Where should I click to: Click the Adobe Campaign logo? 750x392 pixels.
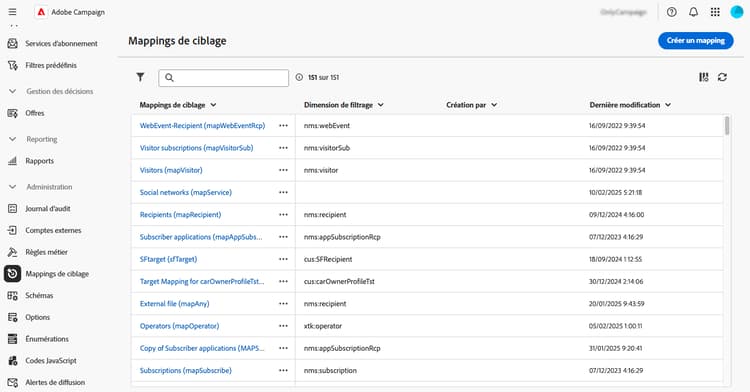coord(41,12)
